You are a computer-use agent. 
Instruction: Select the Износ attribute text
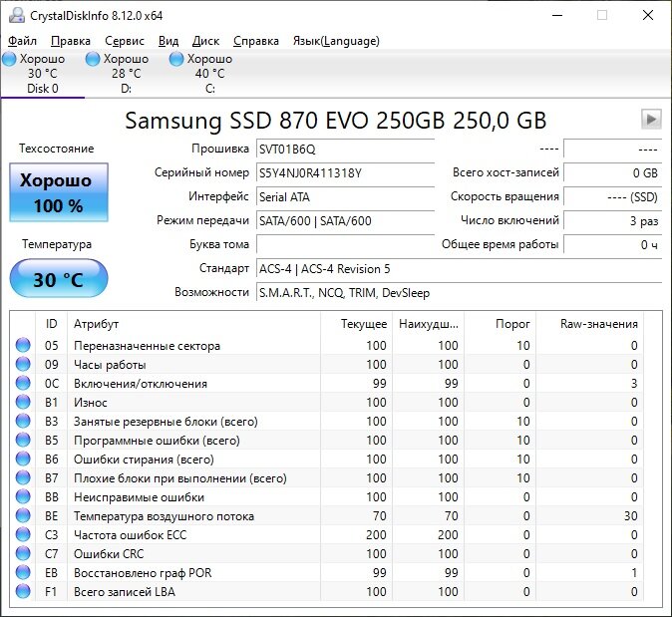(x=91, y=403)
